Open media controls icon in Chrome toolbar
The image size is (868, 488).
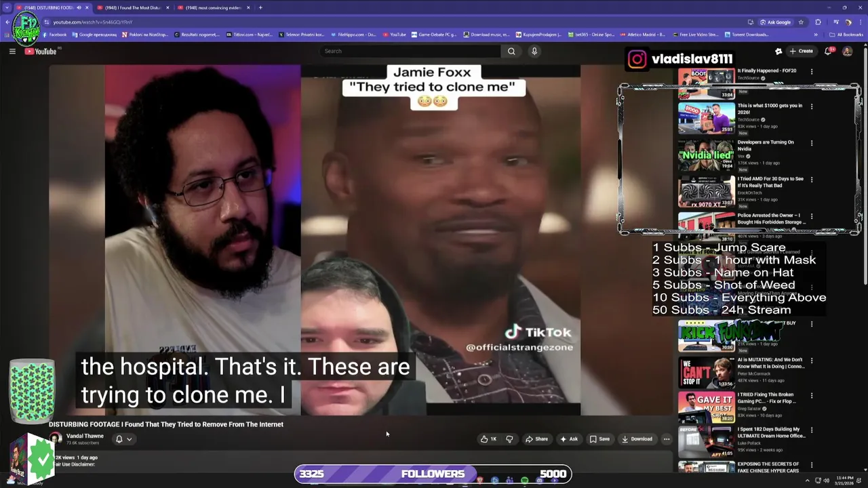point(837,22)
